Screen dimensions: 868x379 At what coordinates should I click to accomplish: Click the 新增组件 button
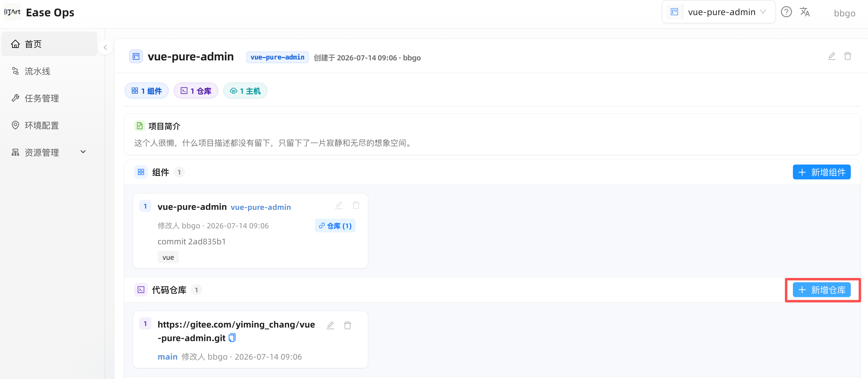point(822,172)
